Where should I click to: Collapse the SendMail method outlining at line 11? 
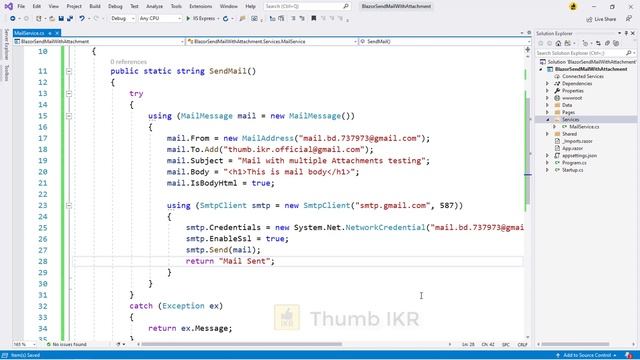[69, 71]
